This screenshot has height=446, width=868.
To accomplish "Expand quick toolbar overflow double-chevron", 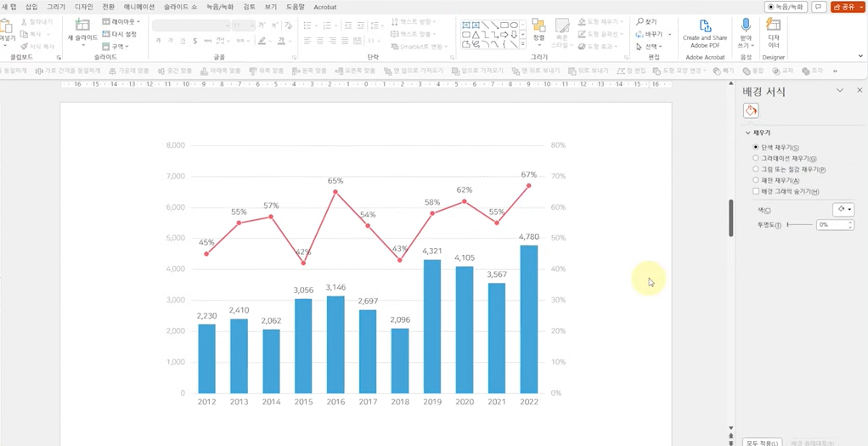I will point(836,71).
